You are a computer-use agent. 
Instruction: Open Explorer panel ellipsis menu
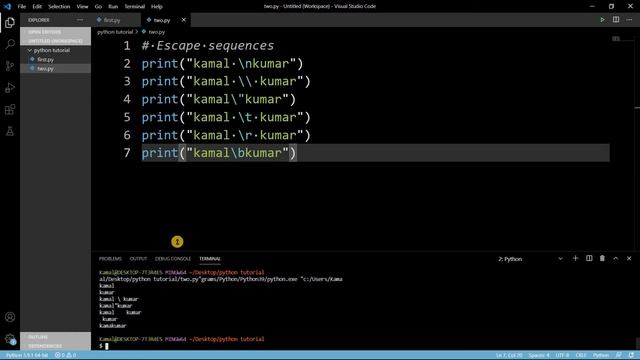click(80, 20)
